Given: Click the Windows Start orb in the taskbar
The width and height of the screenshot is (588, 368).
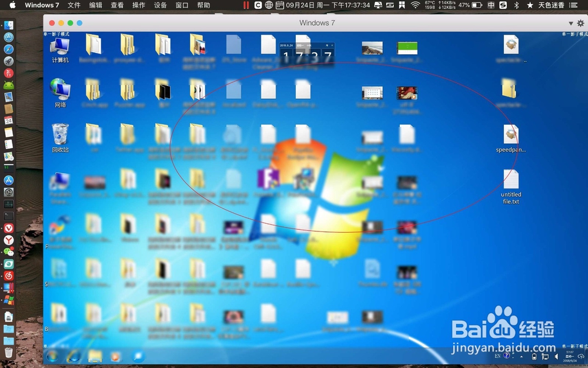Looking at the screenshot, I should [53, 356].
